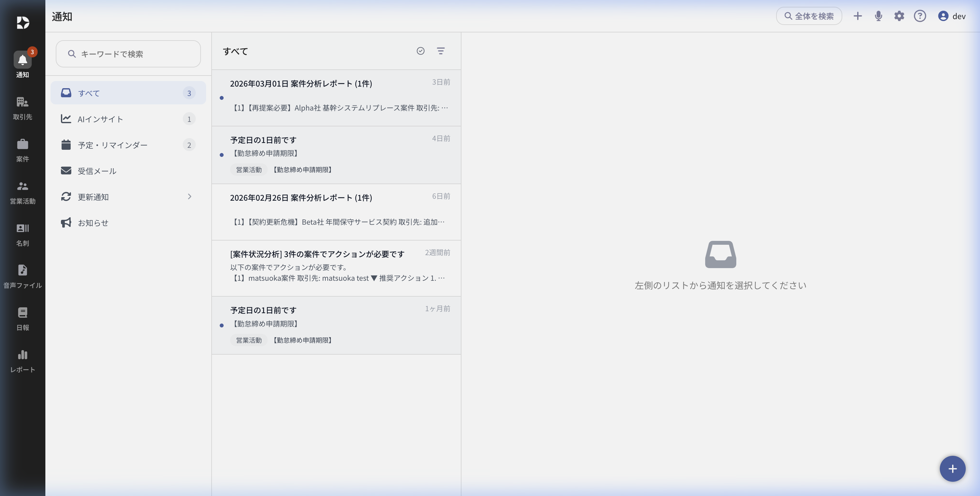The height and width of the screenshot is (496, 980).
Task: Open the notification list filter menu
Action: pos(440,51)
